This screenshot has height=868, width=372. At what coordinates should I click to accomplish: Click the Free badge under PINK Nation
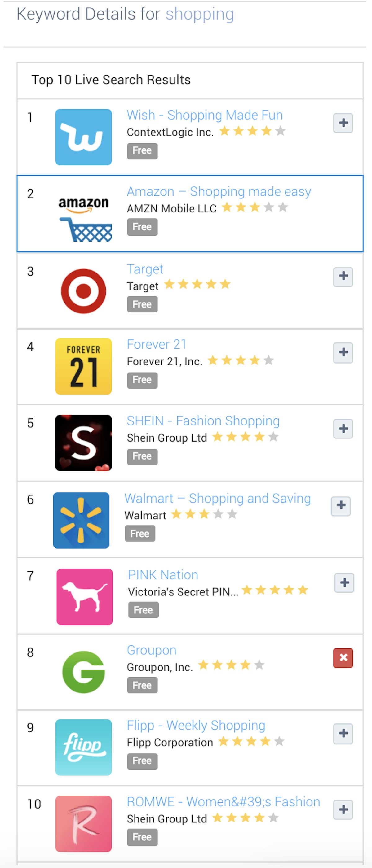click(143, 610)
